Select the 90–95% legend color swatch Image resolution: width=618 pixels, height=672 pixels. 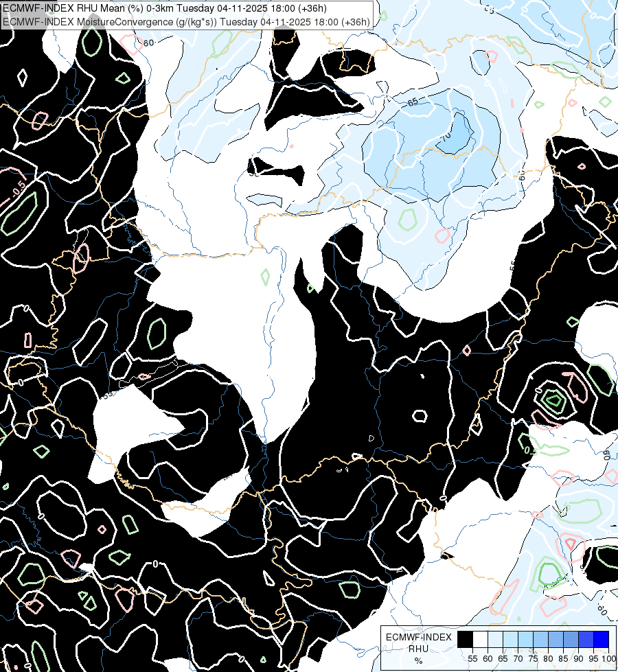pos(586,639)
